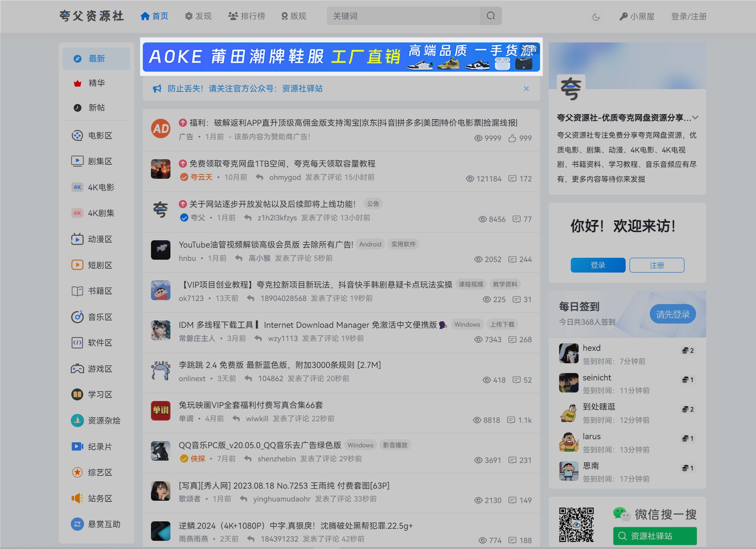Open larus user avatar
The image size is (756, 549).
point(568,442)
